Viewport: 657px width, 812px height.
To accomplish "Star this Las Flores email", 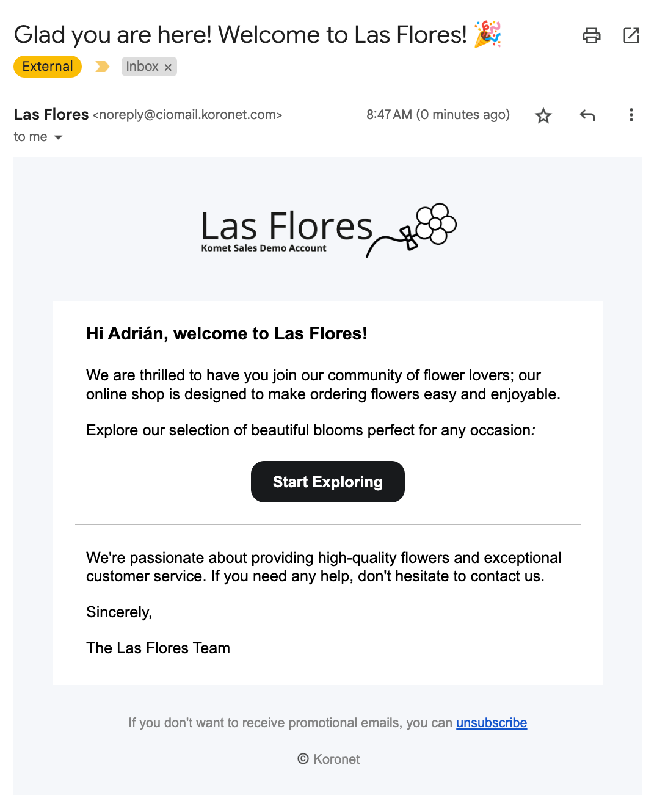I will coord(543,115).
